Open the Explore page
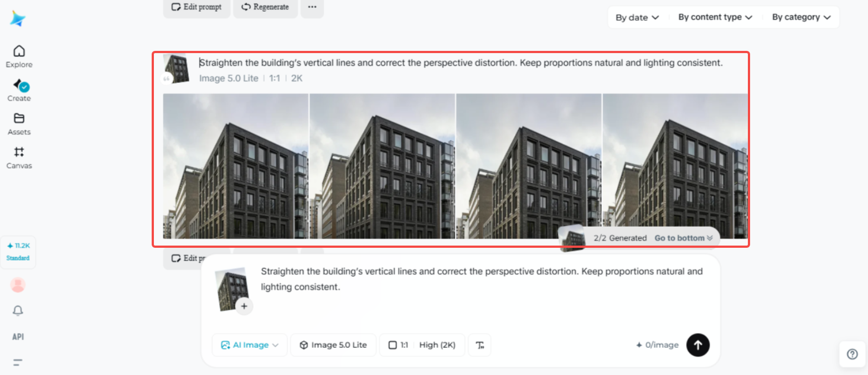The image size is (868, 375). [19, 56]
